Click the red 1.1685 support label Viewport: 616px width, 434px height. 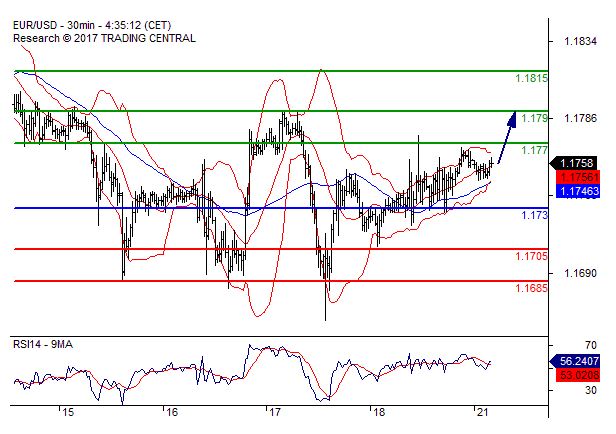[531, 288]
